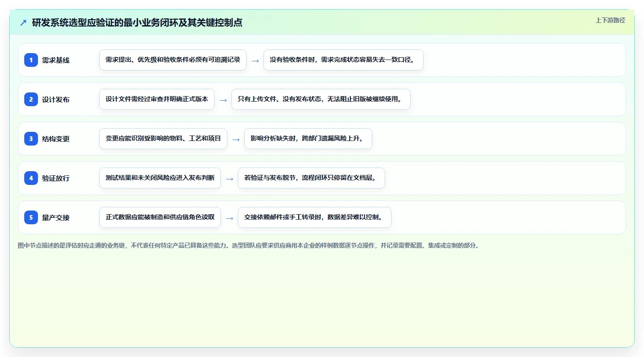Click the 需求基线 step label
This screenshot has height=357, width=644.
56,60
